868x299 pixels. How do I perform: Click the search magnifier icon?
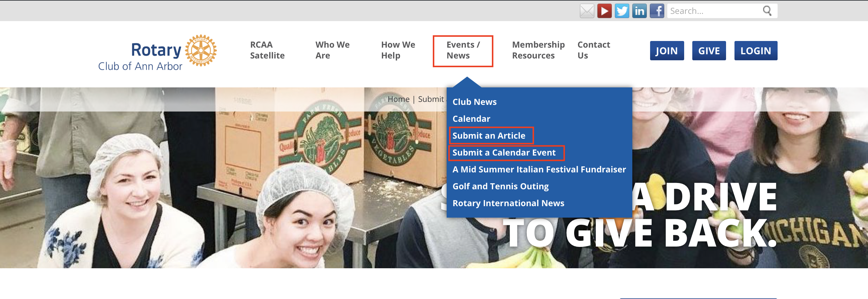pos(767,11)
